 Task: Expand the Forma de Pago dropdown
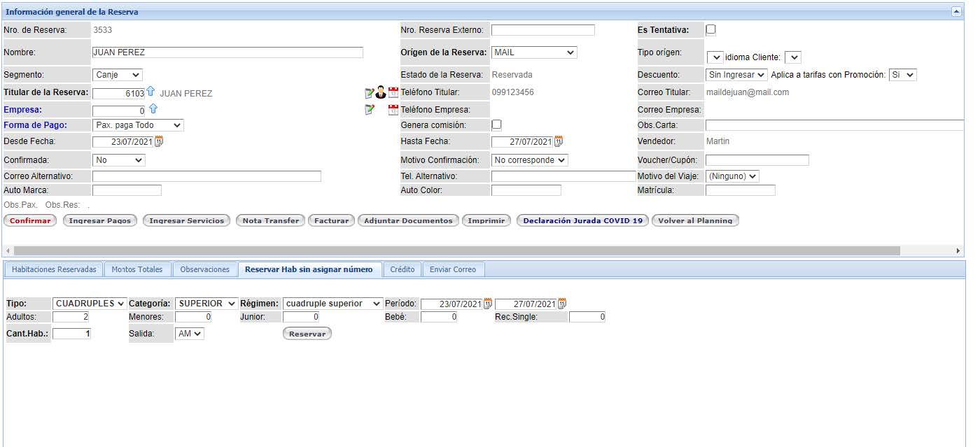point(138,125)
